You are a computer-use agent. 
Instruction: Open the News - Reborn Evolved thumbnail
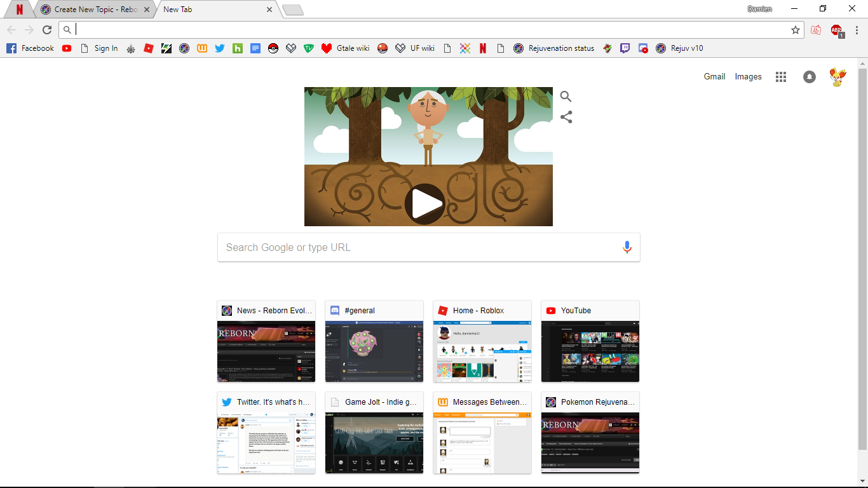[x=266, y=341]
